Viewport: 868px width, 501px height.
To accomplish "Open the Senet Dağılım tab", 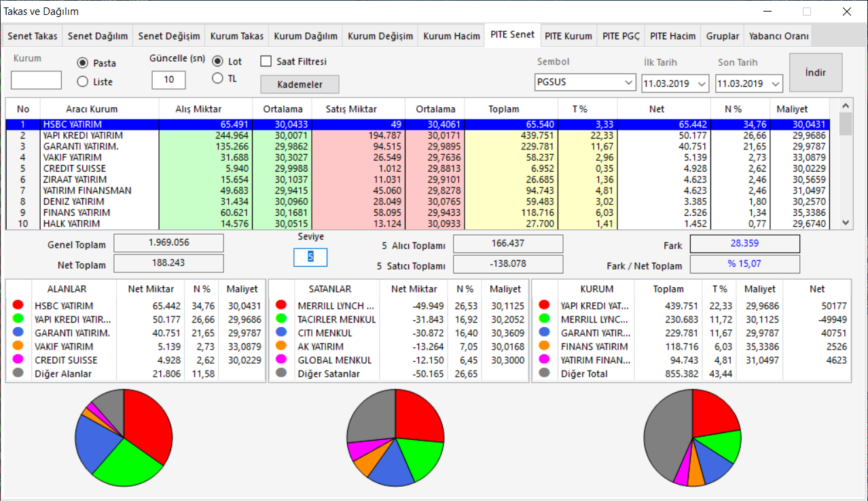I will coord(98,36).
